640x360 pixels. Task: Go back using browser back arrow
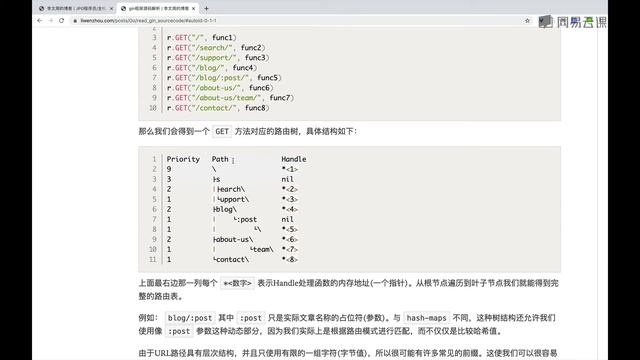click(x=40, y=20)
